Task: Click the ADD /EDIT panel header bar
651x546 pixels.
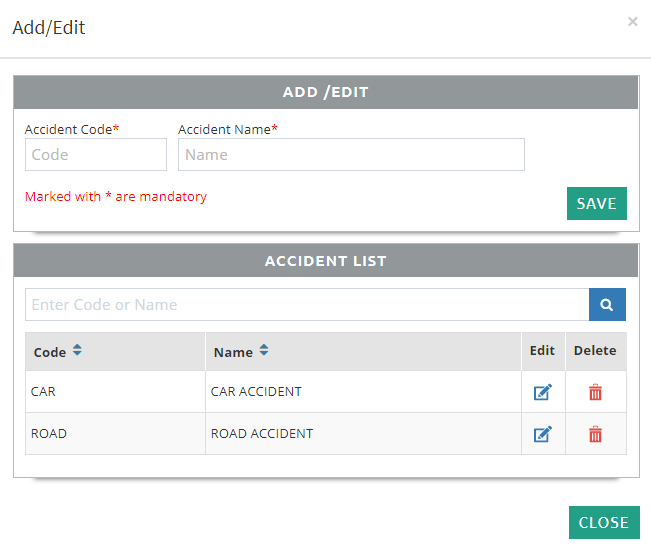Action: pyautogui.click(x=325, y=92)
